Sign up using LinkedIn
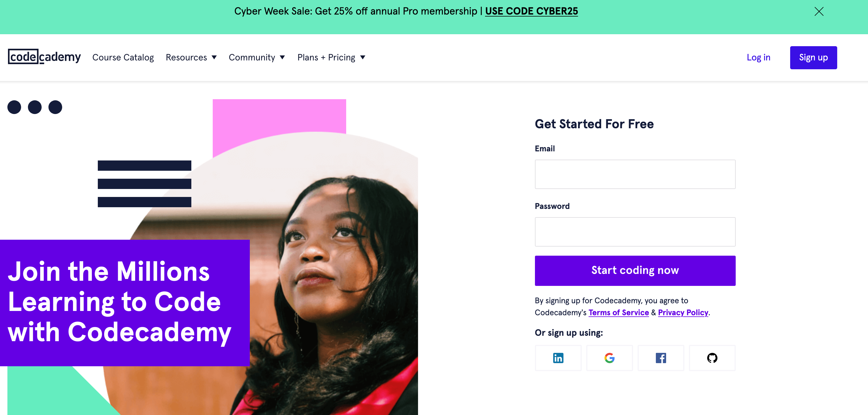Screen dimensions: 868x415 [x=558, y=358]
